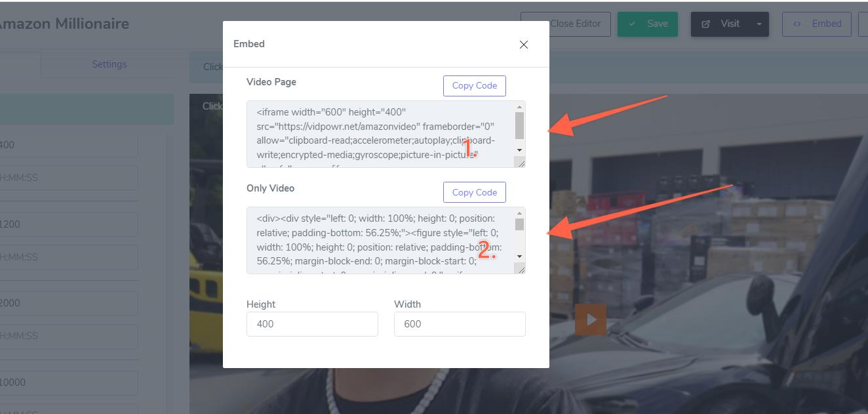Click the checkmark icon on Save button

[632, 24]
